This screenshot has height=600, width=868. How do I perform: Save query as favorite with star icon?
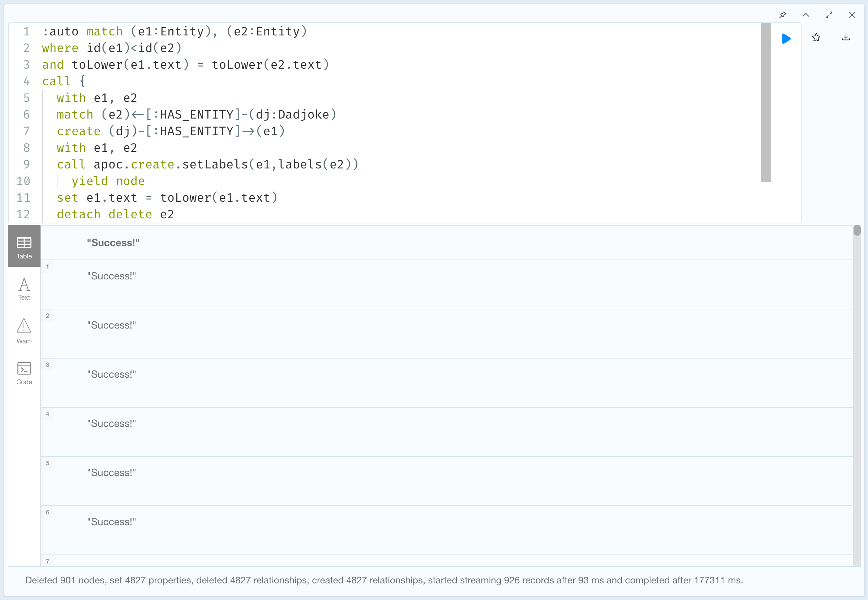pyautogui.click(x=816, y=38)
